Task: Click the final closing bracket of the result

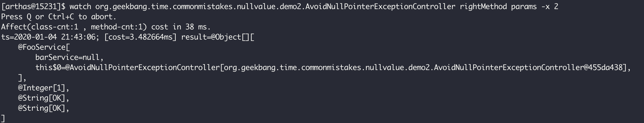Action: coord(3,118)
